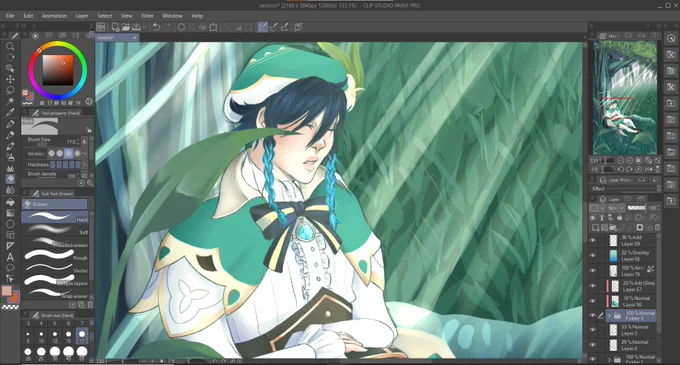Click the Undo arrow in command bar
Image resolution: width=680 pixels, height=365 pixels.
157,27
